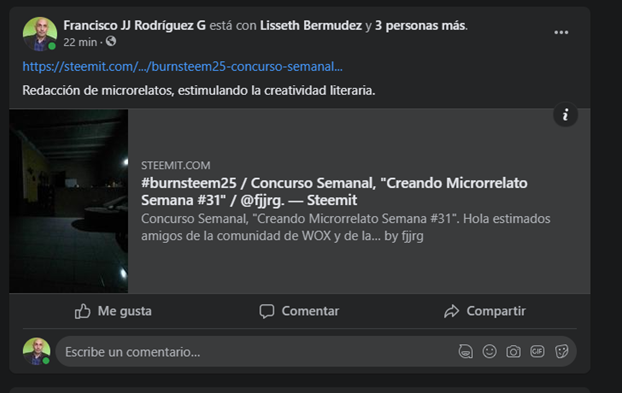
Task: Open the steemit.com burnsteem25 URL link
Action: pos(182,67)
